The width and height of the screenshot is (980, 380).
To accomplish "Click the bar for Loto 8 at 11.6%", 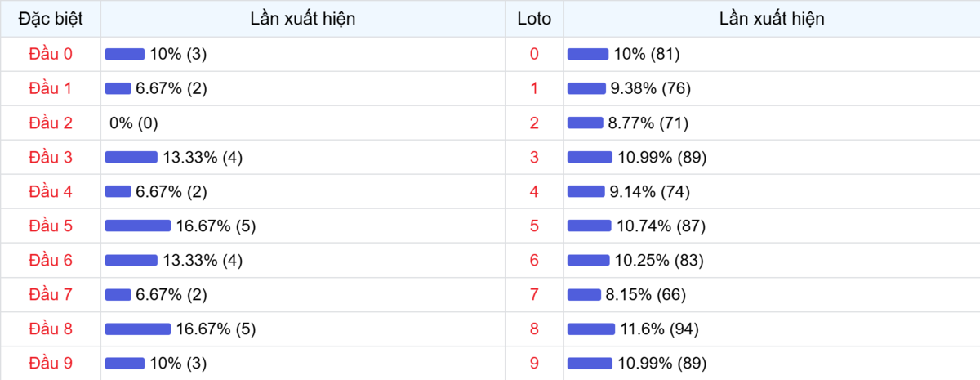I will [591, 329].
